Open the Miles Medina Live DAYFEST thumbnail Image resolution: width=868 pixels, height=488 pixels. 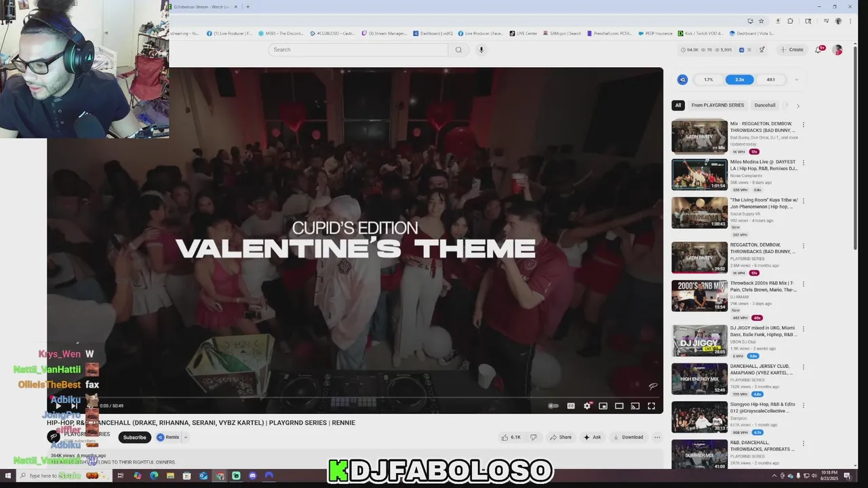(x=699, y=175)
